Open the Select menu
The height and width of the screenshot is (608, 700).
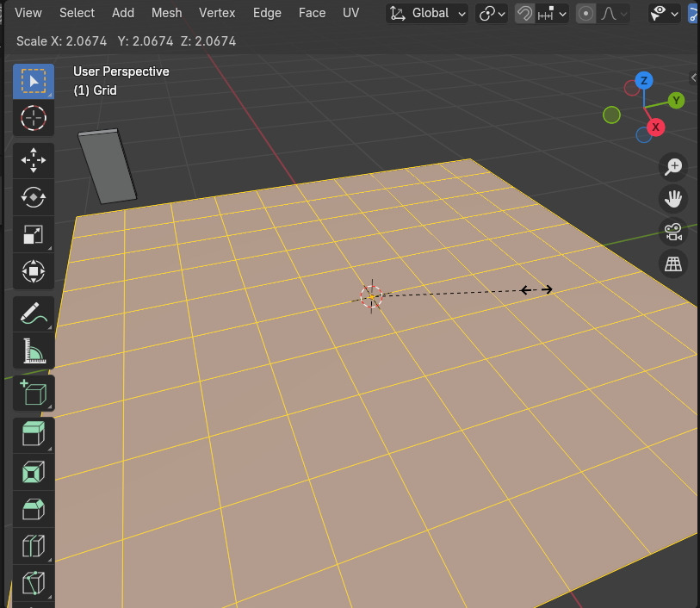[77, 13]
